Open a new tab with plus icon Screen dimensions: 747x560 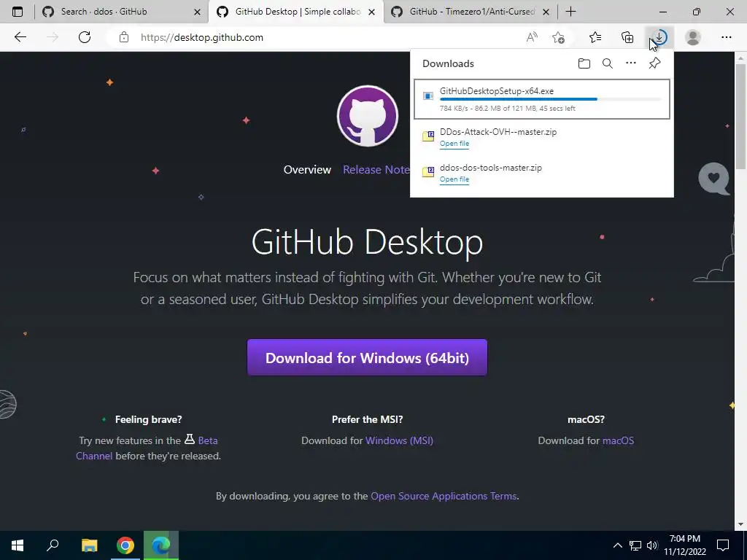point(570,12)
